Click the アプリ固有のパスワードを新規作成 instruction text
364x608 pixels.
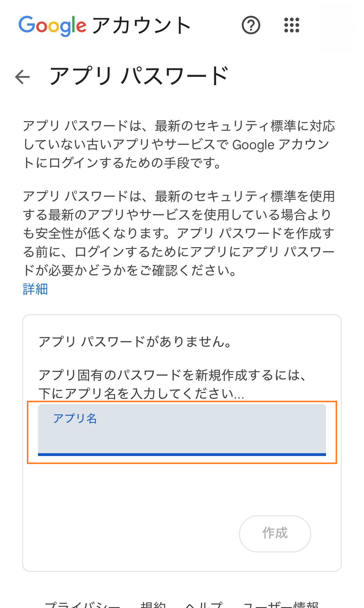coord(173,384)
